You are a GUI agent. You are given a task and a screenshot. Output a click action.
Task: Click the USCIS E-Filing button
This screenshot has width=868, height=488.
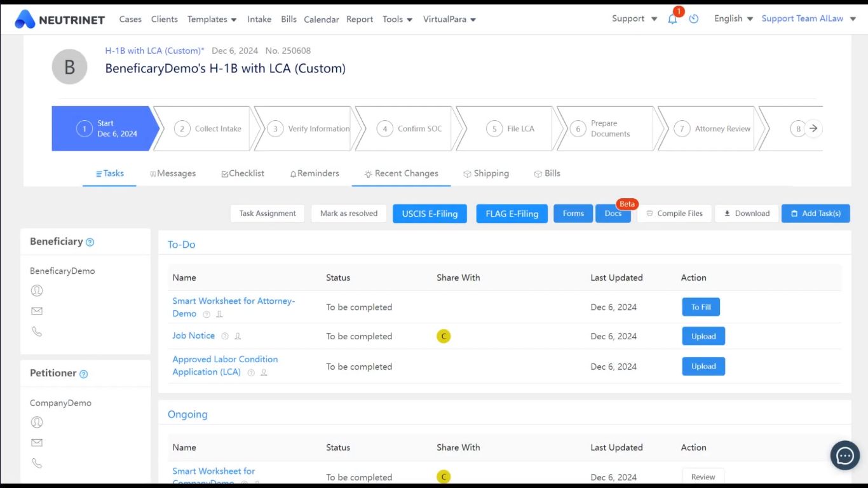[x=430, y=213]
